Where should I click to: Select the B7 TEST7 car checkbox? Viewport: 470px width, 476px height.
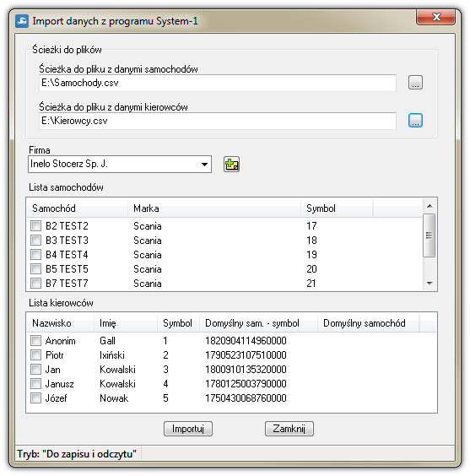point(35,284)
